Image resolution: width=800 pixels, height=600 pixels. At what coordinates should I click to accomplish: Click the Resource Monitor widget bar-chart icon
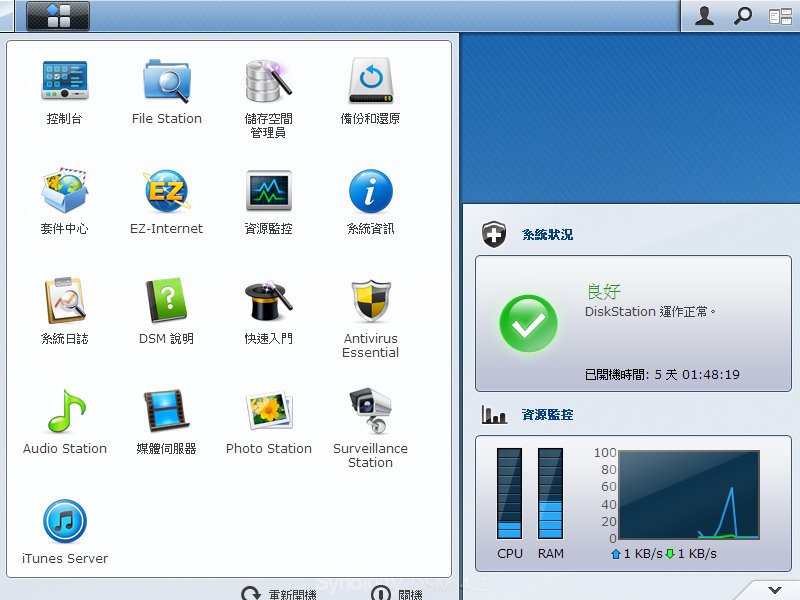coord(494,415)
